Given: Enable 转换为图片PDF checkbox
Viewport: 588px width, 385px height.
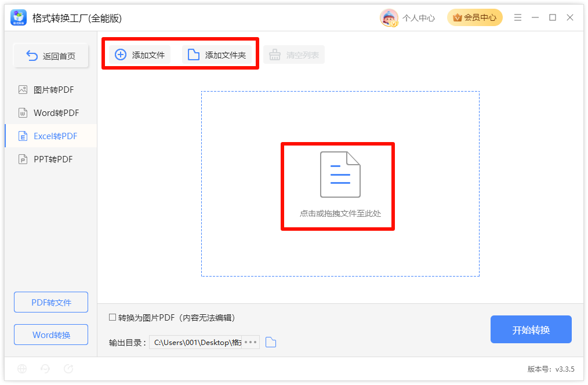Looking at the screenshot, I should click(x=112, y=318).
